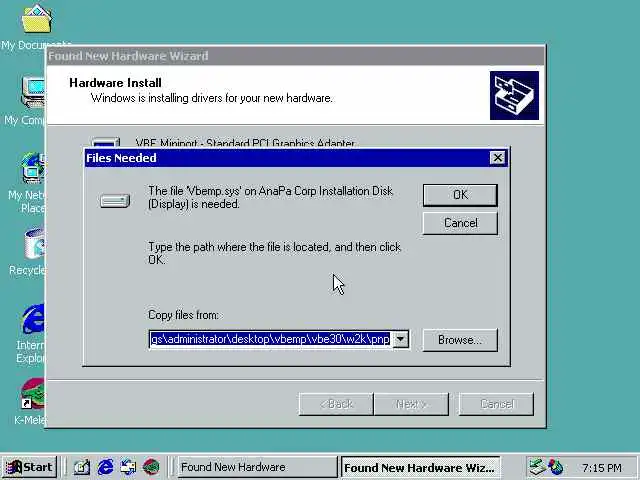Click into the Copy files from path field

[271, 339]
